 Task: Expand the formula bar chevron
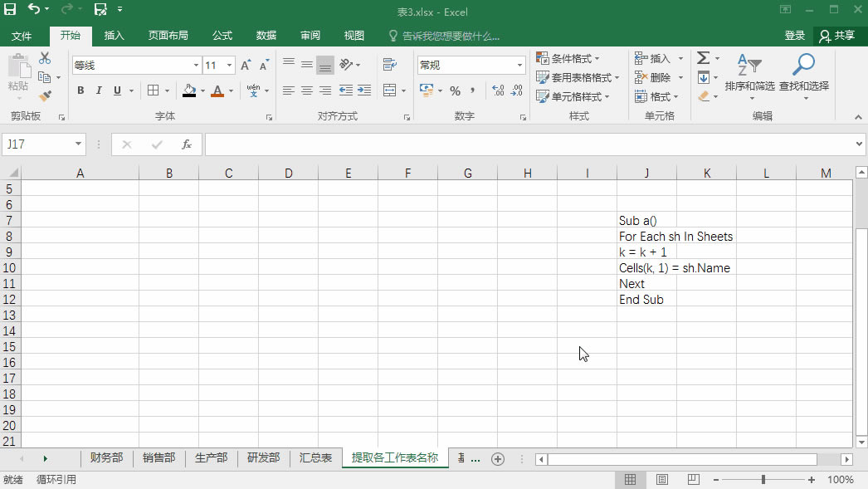[x=859, y=144]
